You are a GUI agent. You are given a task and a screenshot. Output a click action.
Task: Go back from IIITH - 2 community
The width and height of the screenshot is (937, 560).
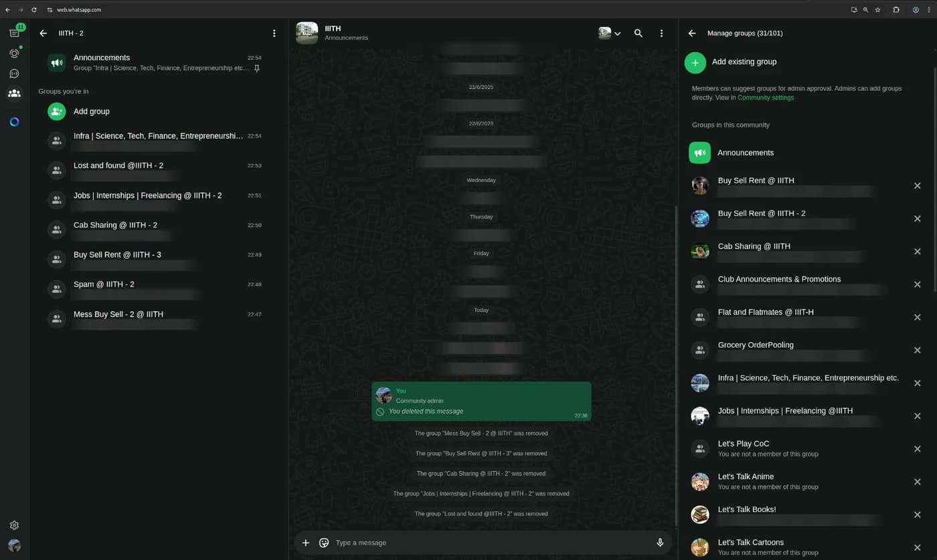[44, 33]
